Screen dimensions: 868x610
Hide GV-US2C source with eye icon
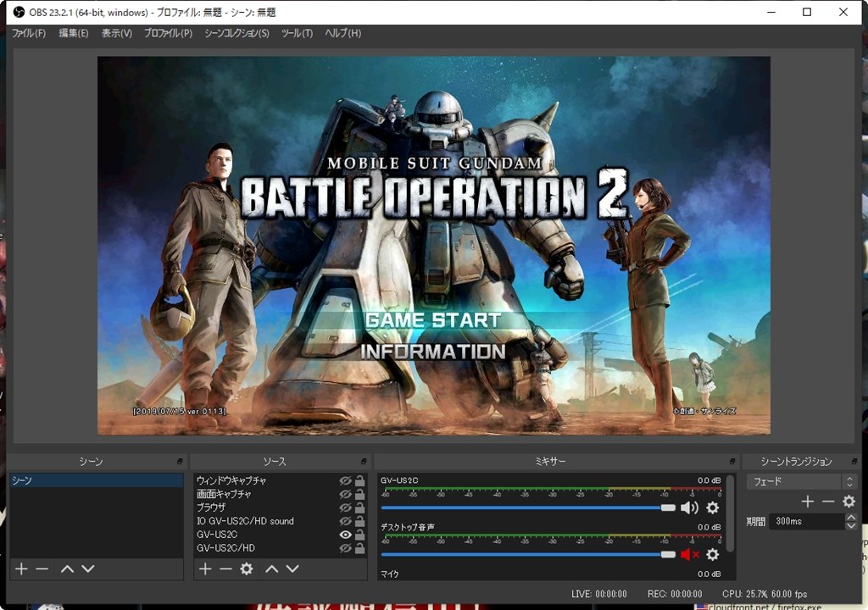coord(345,535)
